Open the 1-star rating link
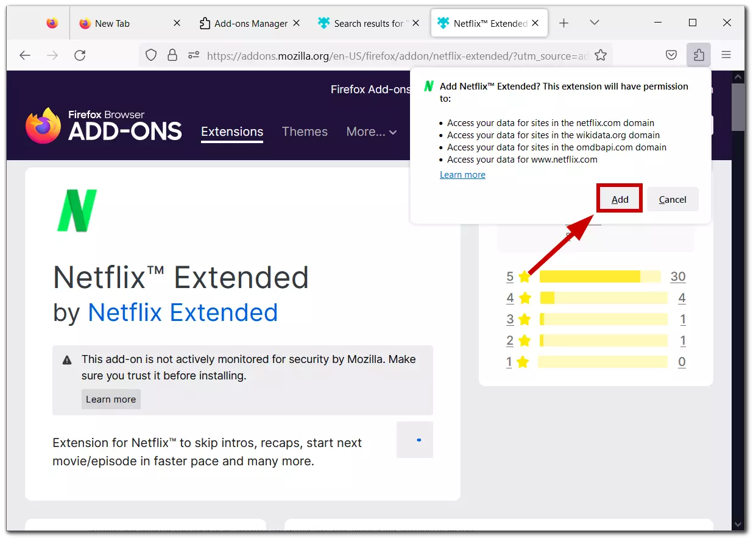This screenshot has width=756, height=542. pos(509,362)
